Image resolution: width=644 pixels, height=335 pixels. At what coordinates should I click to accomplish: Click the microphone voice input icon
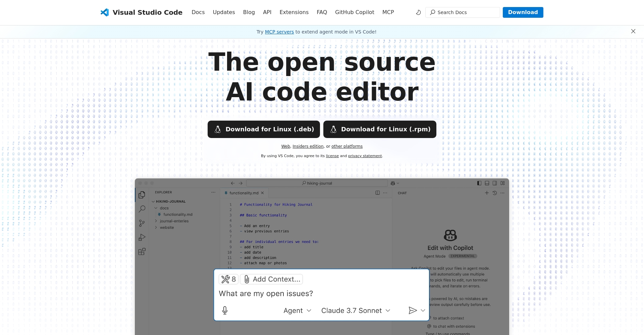[x=225, y=311]
